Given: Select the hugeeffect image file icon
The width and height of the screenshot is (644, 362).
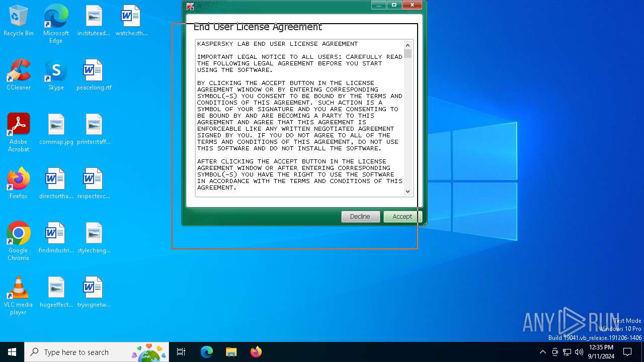Looking at the screenshot, I should point(56,293).
